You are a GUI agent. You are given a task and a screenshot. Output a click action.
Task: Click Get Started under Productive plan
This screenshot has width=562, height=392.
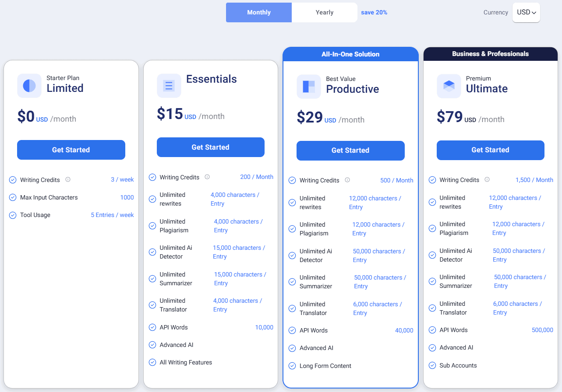(350, 150)
